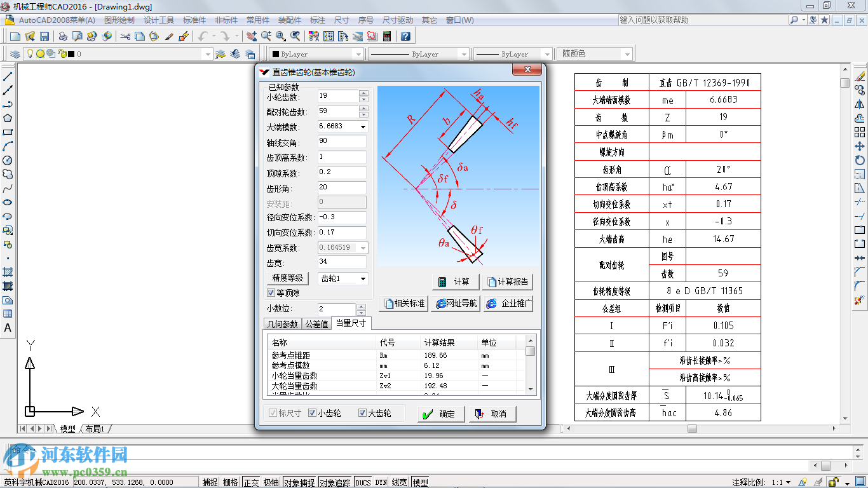Screen dimensions: 868x488
Task: Toggle the 等顶隙 checkbox
Action: point(271,293)
